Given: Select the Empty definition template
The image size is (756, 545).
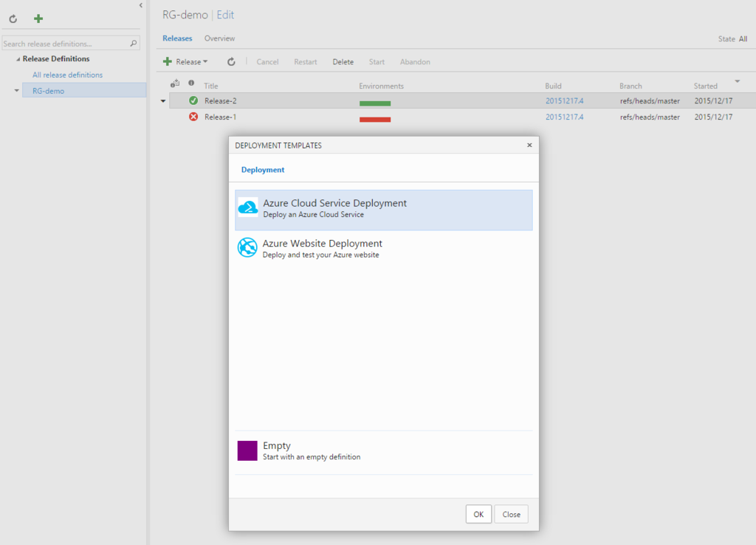Looking at the screenshot, I should [384, 451].
